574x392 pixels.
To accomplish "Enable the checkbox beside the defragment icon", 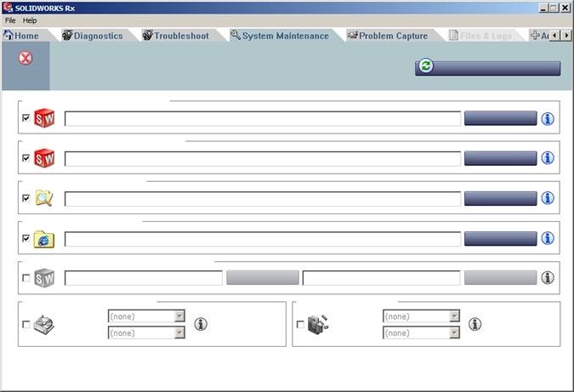I will click(x=300, y=325).
